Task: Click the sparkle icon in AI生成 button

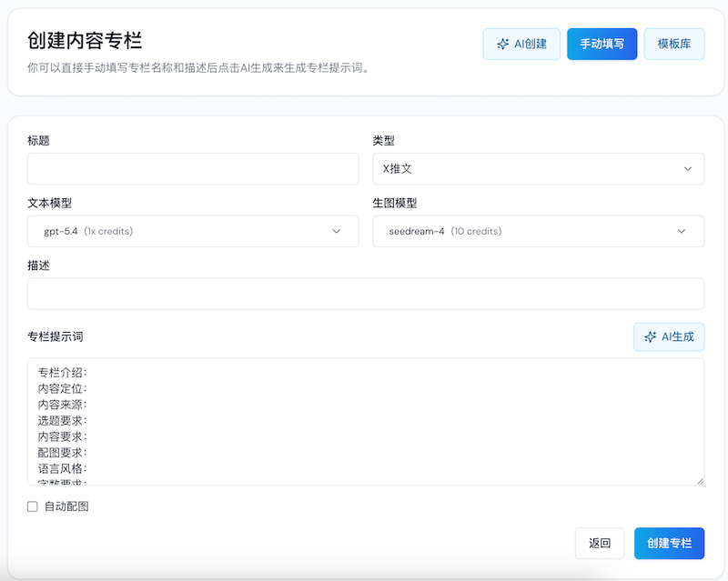Action: click(651, 337)
